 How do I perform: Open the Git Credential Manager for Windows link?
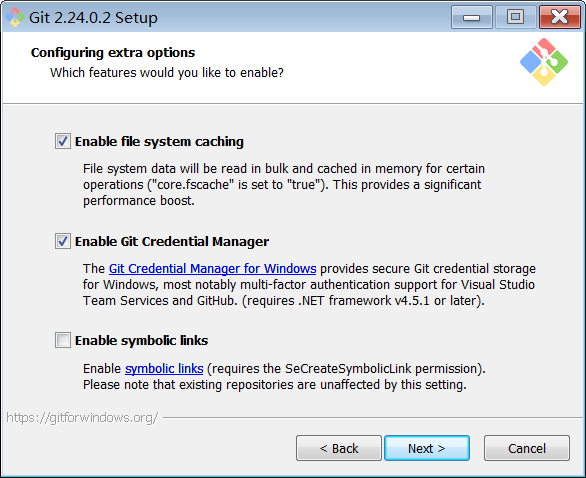coord(212,269)
